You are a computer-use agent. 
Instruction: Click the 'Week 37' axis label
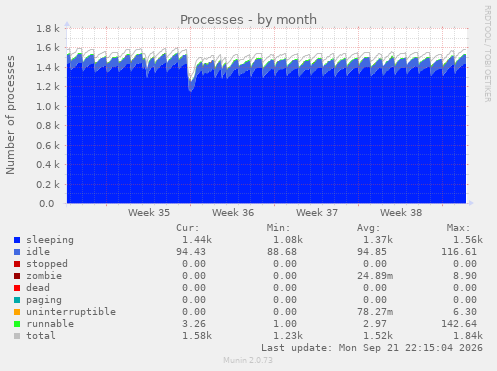(x=317, y=213)
